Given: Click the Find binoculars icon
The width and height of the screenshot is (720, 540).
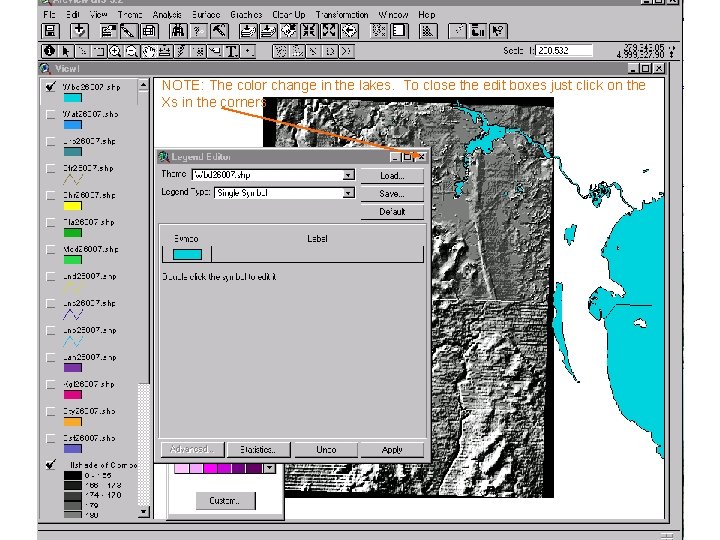Looking at the screenshot, I should pos(178,31).
